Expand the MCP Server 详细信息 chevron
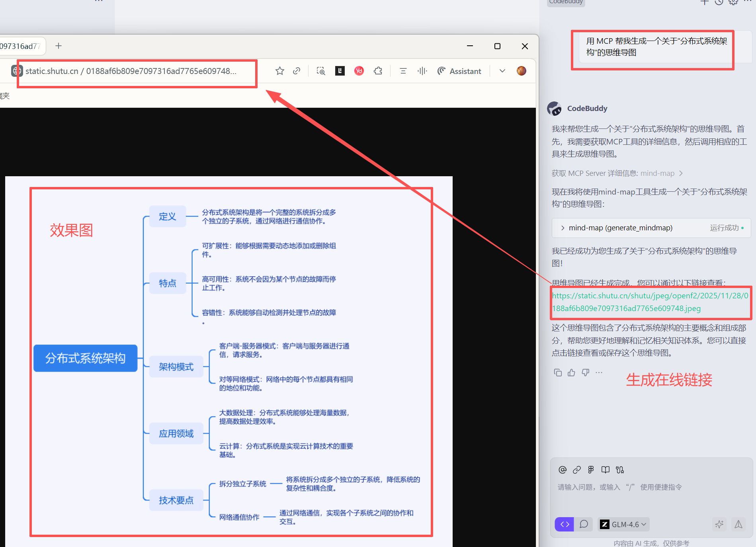The width and height of the screenshot is (756, 547). point(681,173)
